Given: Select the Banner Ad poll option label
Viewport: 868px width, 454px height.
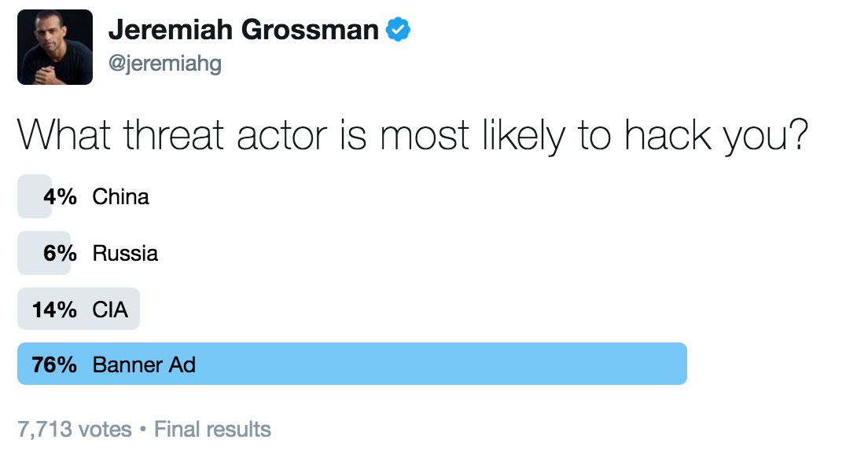Looking at the screenshot, I should tap(144, 364).
